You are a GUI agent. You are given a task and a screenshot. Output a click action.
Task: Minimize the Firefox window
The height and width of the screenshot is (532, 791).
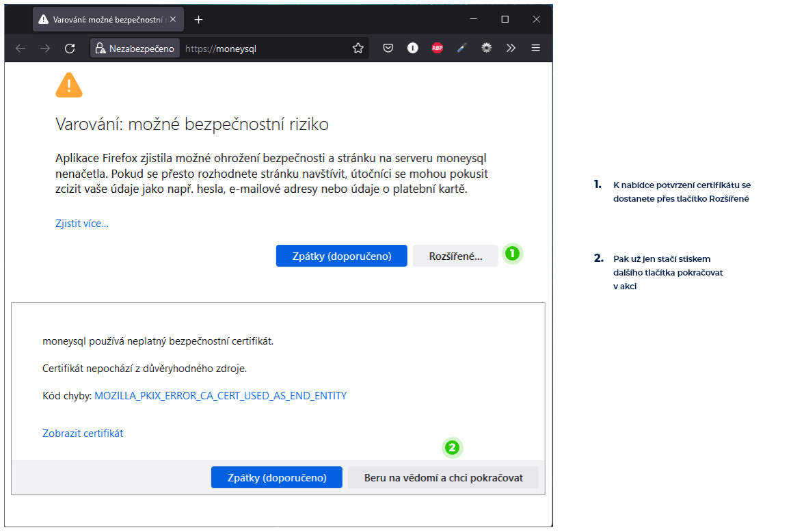[473, 19]
